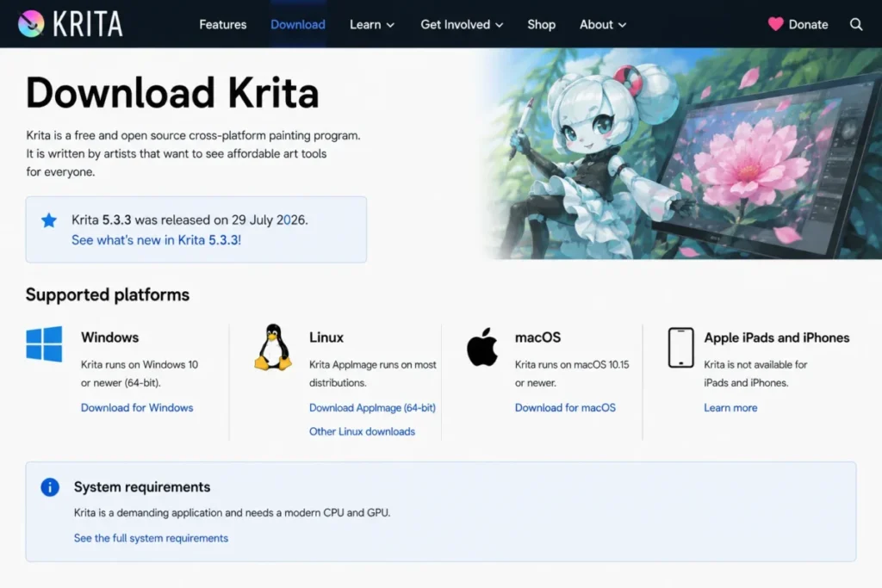Click the macOS platform heading
The height and width of the screenshot is (588, 882).
(537, 337)
